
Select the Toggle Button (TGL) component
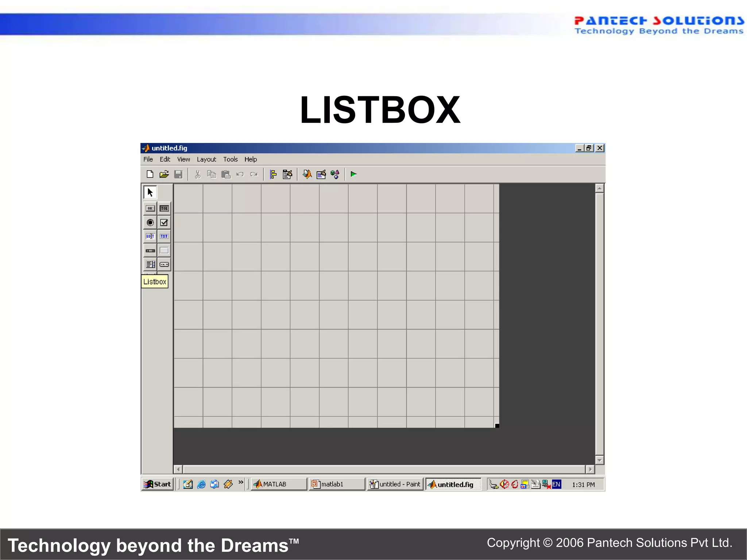[x=164, y=209]
